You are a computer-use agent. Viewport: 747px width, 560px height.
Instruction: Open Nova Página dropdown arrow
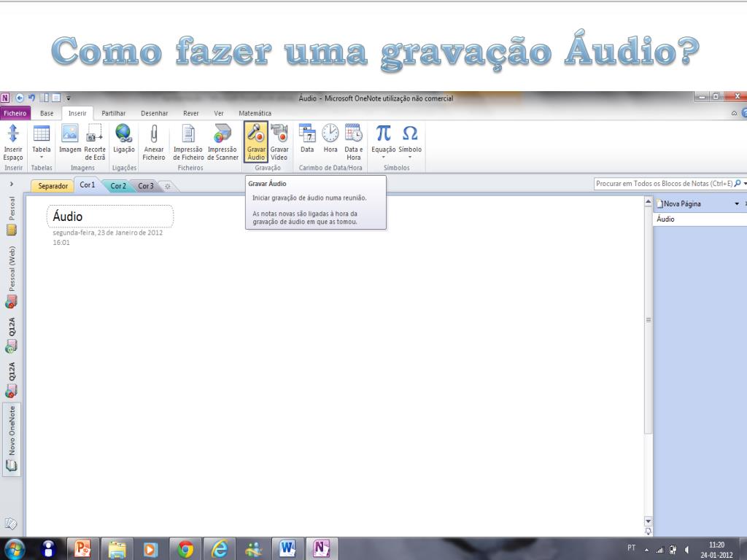737,204
